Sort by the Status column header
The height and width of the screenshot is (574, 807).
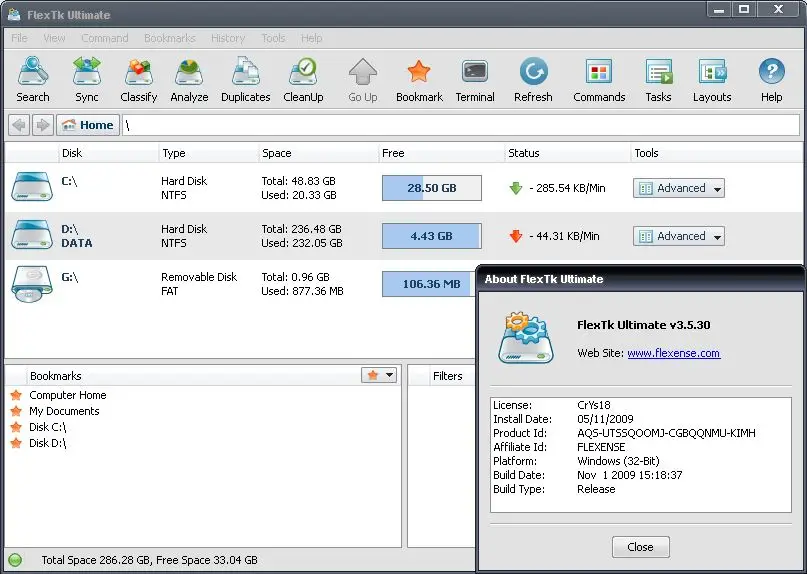point(568,153)
